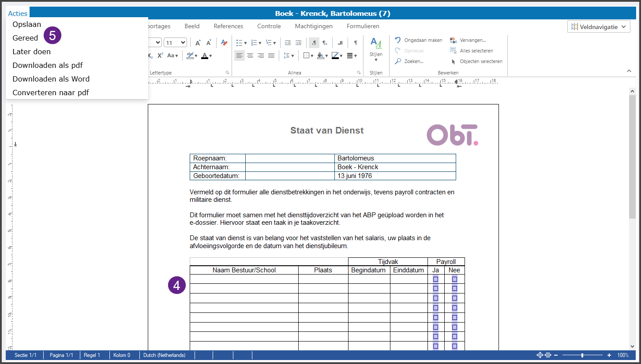The height and width of the screenshot is (364, 641).
Task: Insert a numbered list
Action: pyautogui.click(x=254, y=43)
